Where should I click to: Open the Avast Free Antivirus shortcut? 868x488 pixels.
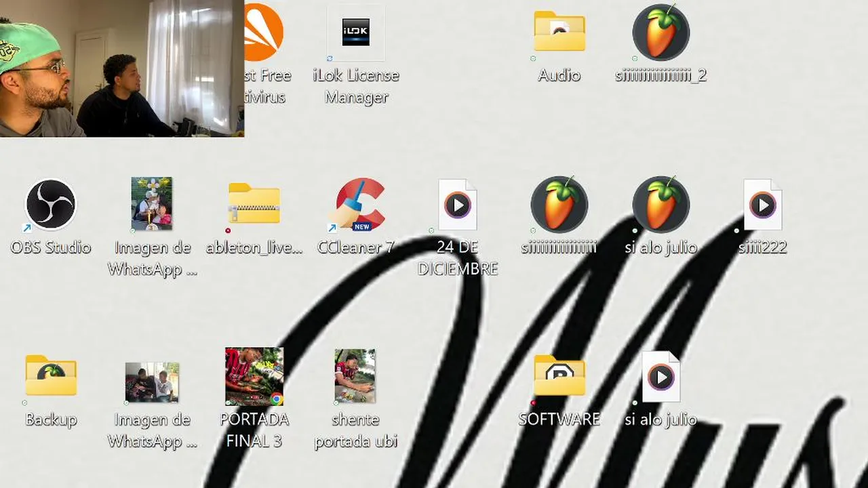tap(264, 33)
